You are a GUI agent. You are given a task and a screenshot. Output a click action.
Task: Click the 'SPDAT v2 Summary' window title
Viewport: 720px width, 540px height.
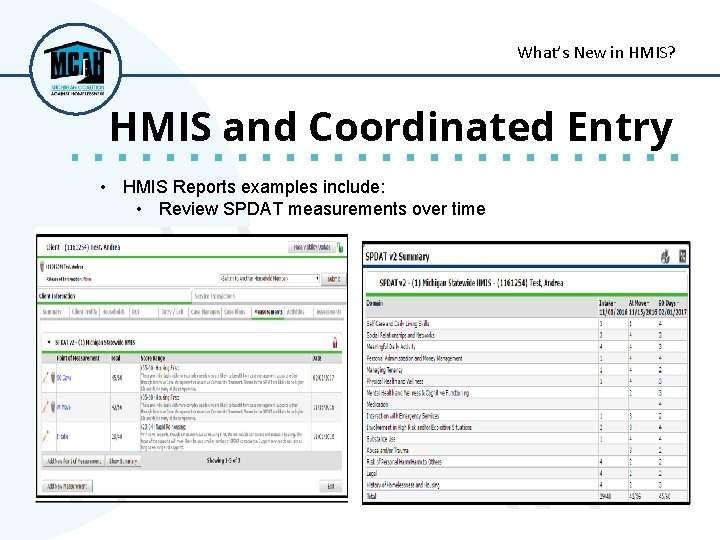pyautogui.click(x=397, y=256)
